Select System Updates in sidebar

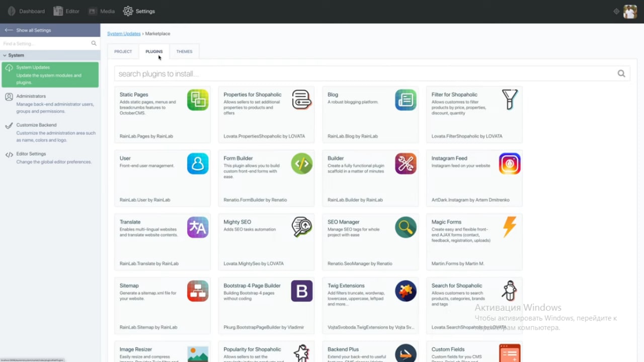[x=50, y=75]
